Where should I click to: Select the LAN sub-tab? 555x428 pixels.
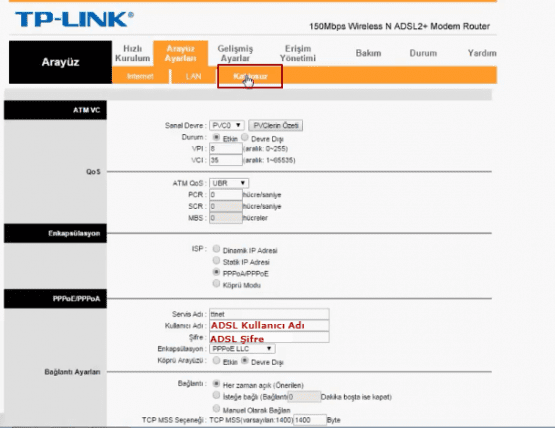point(193,76)
